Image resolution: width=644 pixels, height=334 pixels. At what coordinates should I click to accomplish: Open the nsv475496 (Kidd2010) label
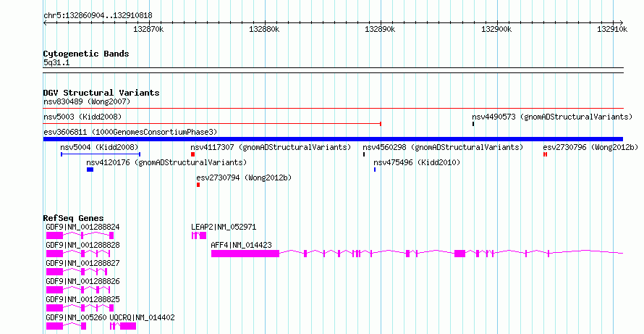tap(417, 162)
